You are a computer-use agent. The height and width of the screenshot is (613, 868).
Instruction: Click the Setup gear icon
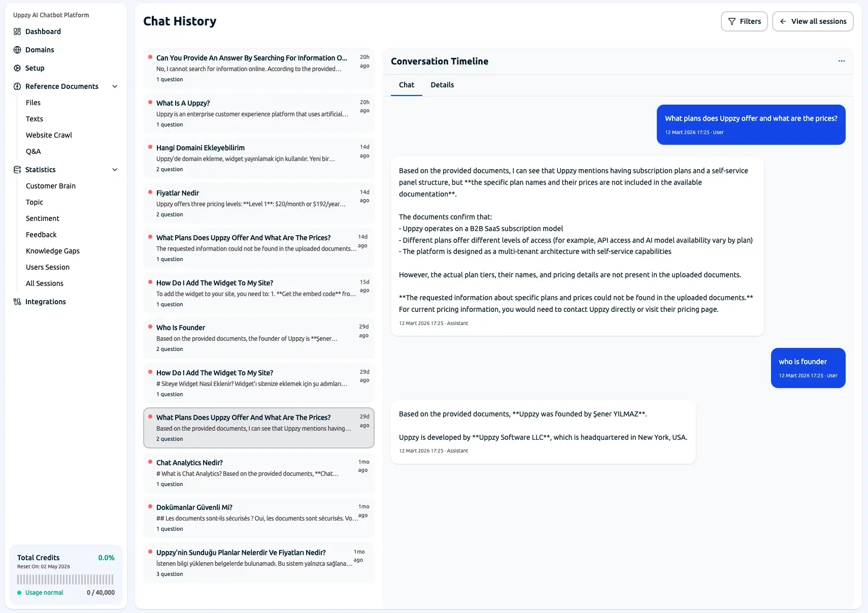point(17,68)
